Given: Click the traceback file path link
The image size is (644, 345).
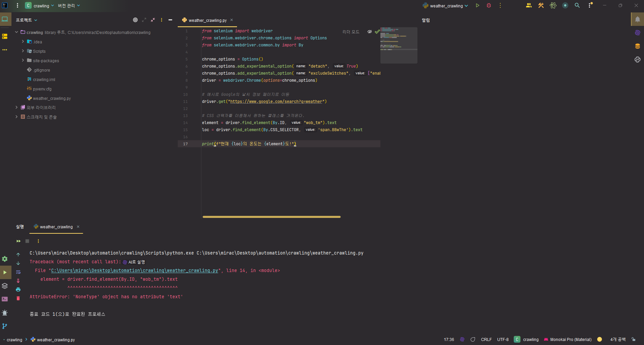Looking at the screenshot, I should 135,270.
